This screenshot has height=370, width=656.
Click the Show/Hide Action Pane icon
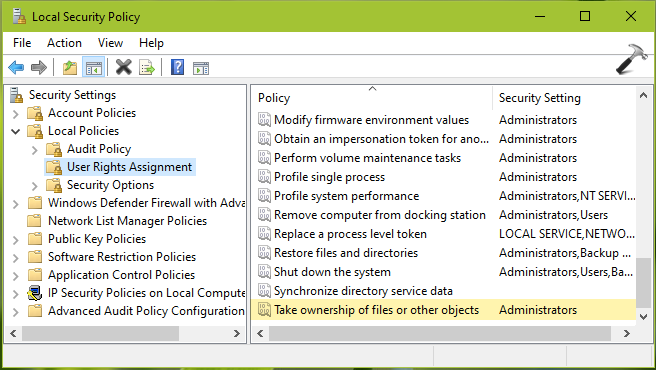tap(201, 68)
